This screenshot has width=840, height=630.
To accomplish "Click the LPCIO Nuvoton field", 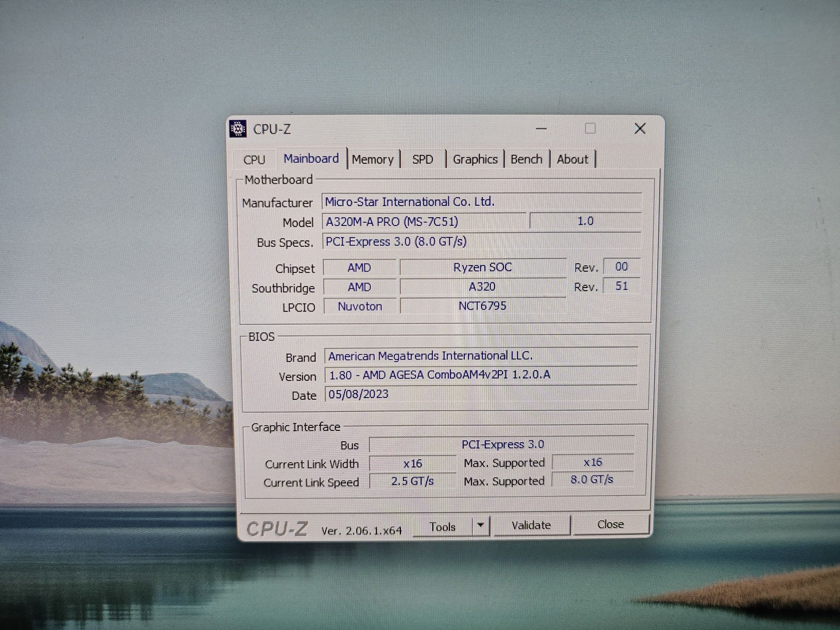I will (360, 307).
